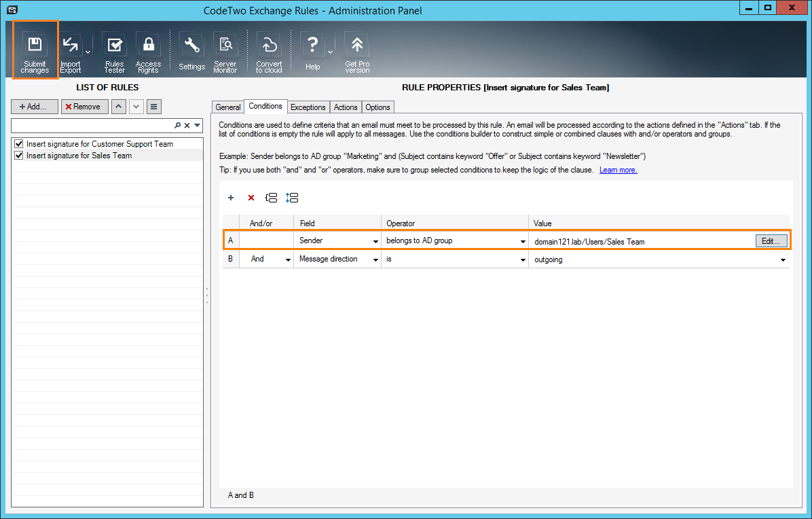Open the Server Monitor
Screen dimensions: 812x519
tap(225, 54)
